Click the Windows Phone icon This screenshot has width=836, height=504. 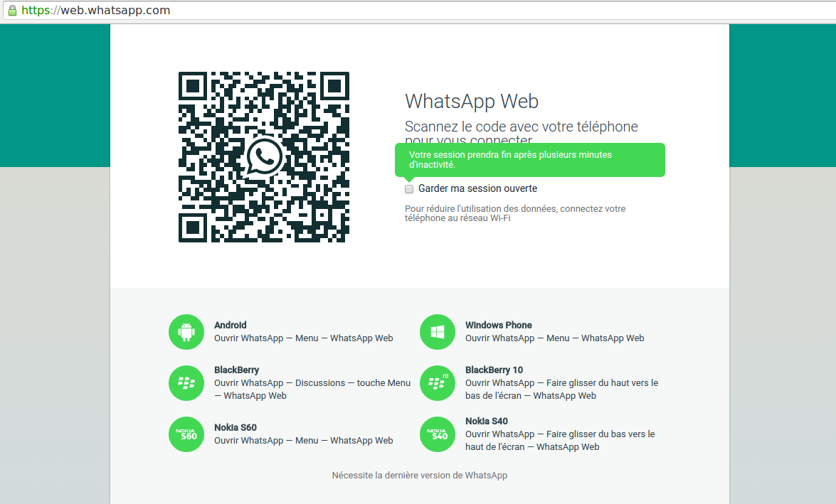437,331
